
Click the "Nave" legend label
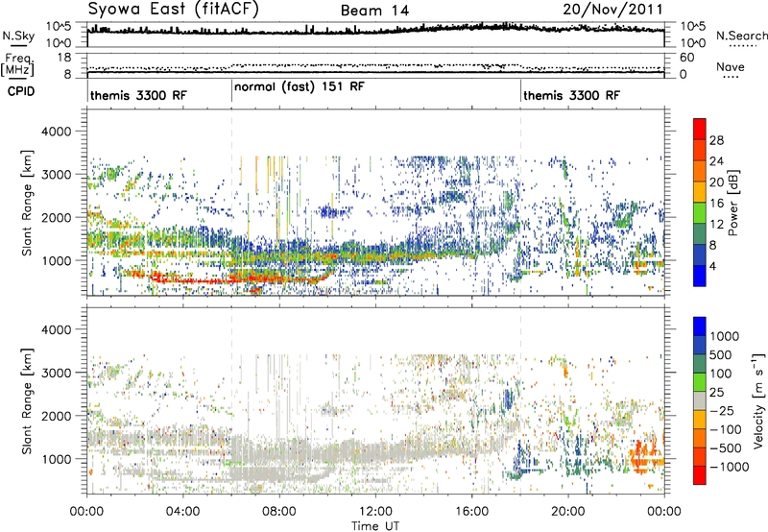(730, 67)
